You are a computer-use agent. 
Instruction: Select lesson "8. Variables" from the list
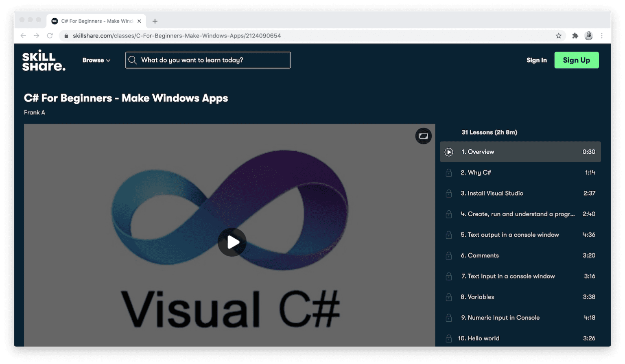tap(477, 297)
